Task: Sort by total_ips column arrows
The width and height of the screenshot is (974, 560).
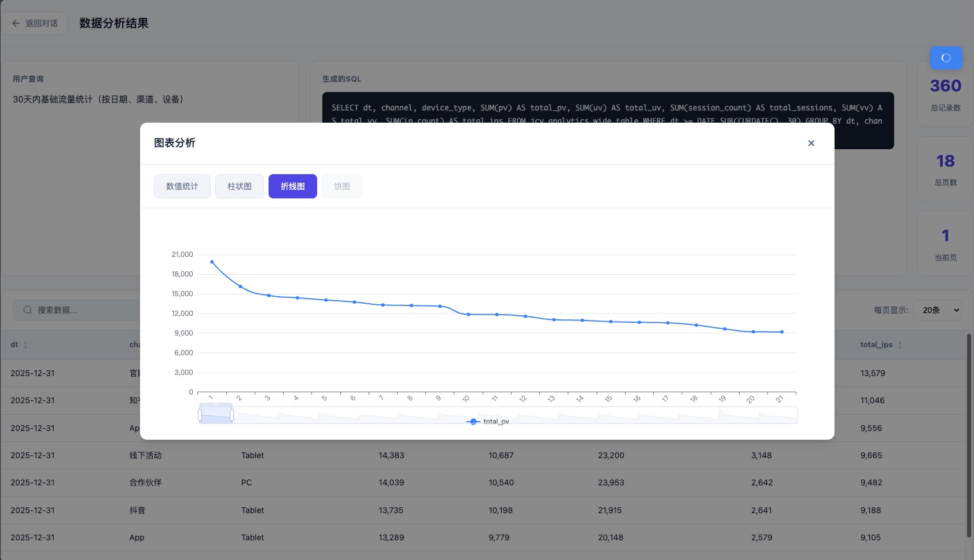Action: [x=900, y=345]
